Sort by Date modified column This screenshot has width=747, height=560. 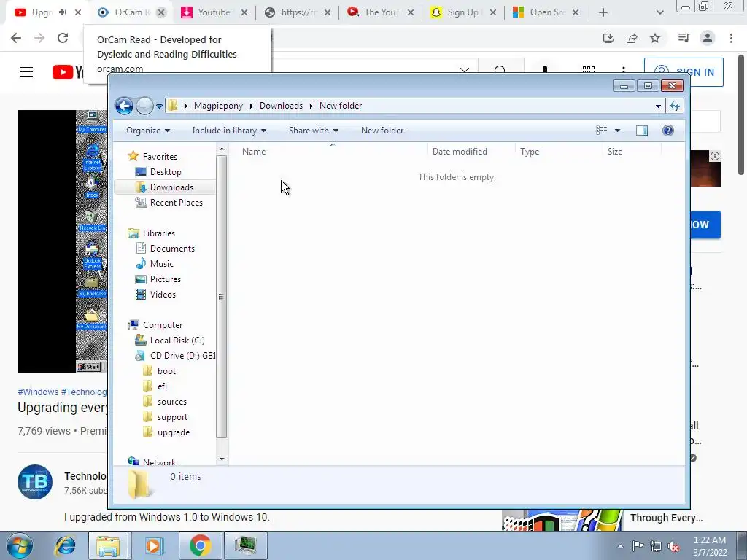460,152
